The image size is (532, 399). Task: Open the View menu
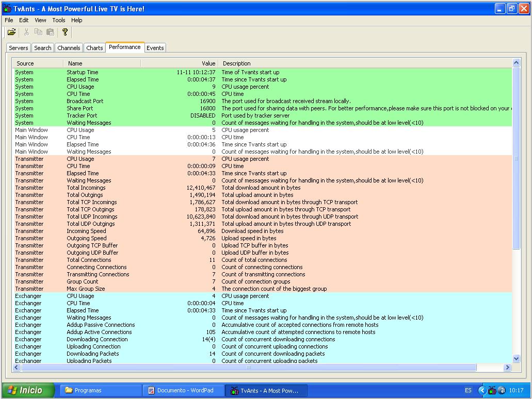pyautogui.click(x=40, y=20)
